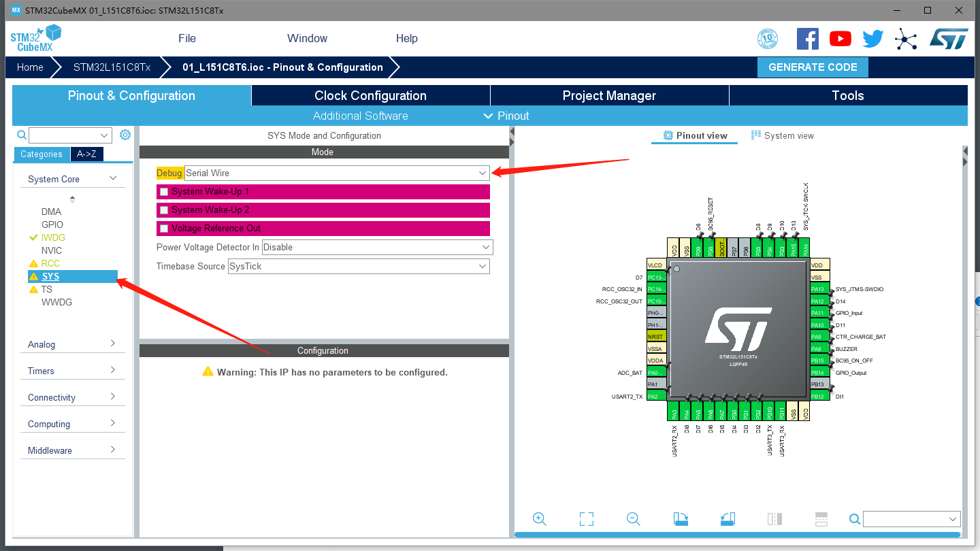Image resolution: width=980 pixels, height=551 pixels.
Task: Enable the System Wake-Up 1 checkbox
Action: tap(163, 191)
